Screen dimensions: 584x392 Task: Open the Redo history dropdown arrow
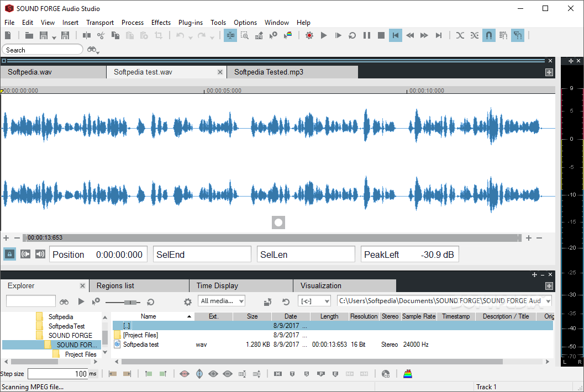pos(212,37)
